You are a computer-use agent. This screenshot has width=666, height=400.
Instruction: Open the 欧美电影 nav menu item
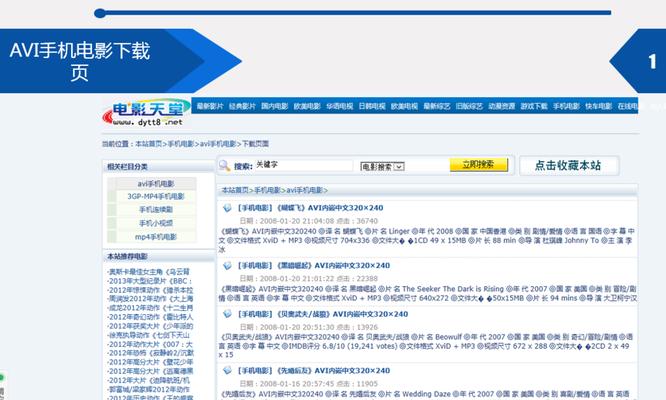pyautogui.click(x=307, y=106)
